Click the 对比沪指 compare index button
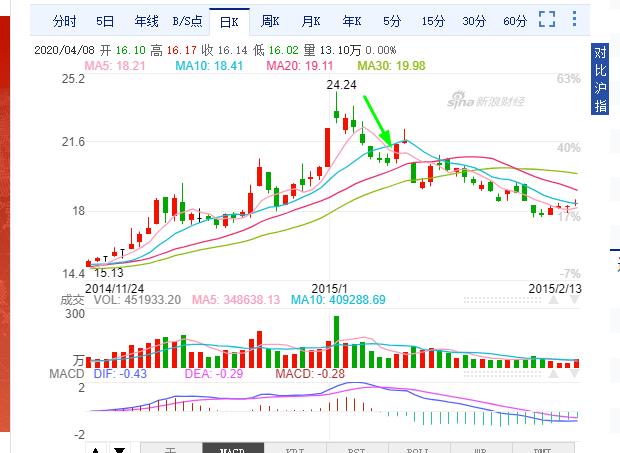The height and width of the screenshot is (453, 620). click(x=600, y=80)
